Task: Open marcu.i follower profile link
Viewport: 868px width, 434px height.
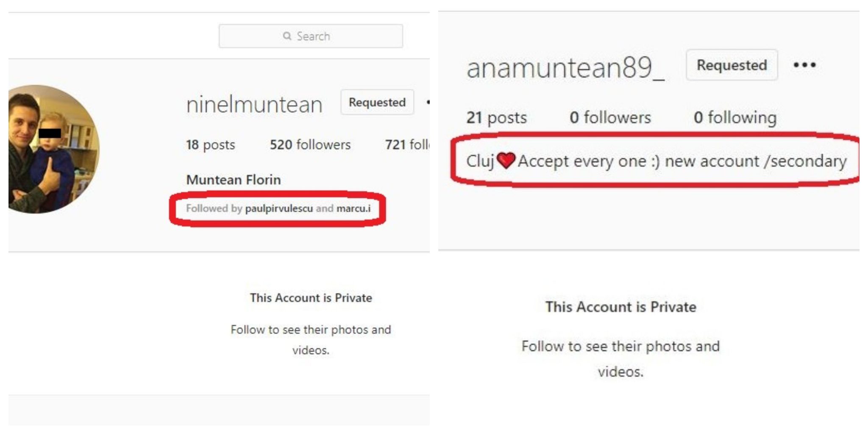Action: [353, 209]
